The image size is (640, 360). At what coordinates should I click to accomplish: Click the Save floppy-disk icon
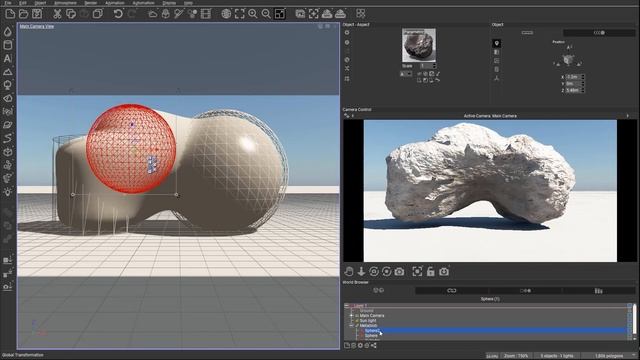[37, 14]
